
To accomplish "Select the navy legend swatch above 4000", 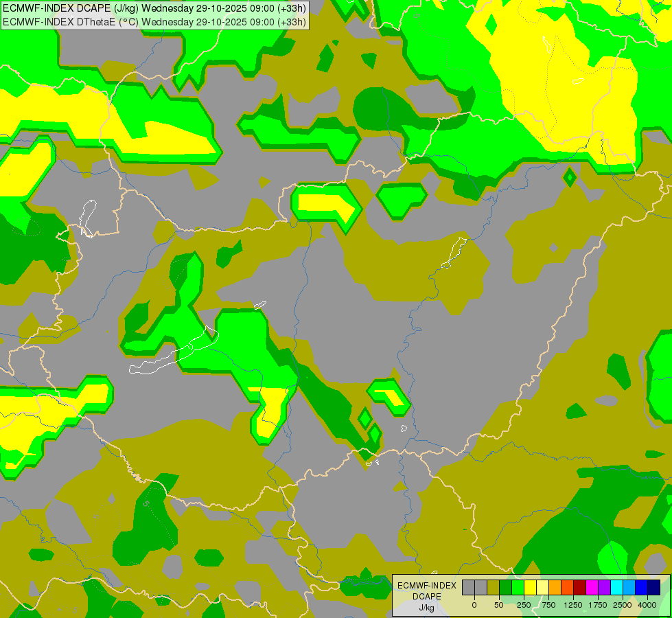I will pyautogui.click(x=653, y=587).
